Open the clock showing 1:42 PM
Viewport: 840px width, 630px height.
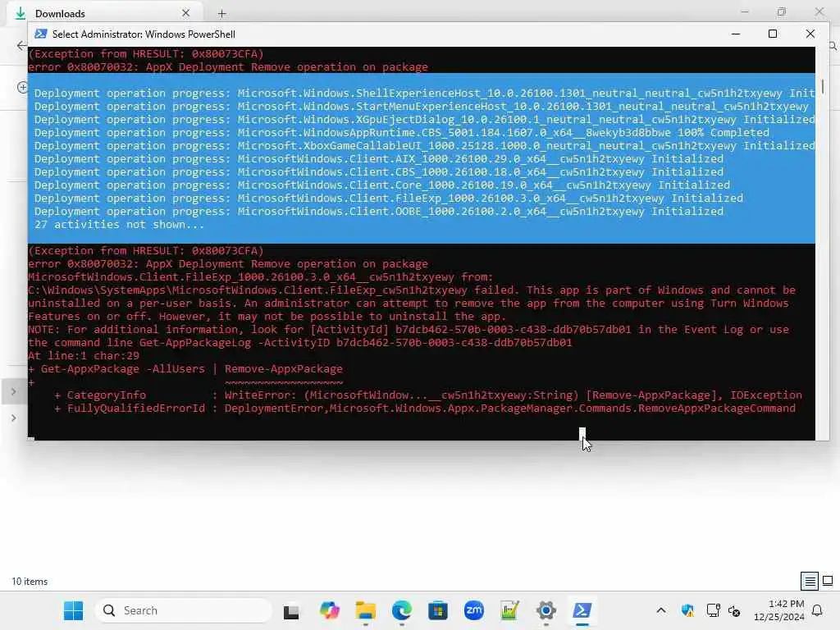779,610
